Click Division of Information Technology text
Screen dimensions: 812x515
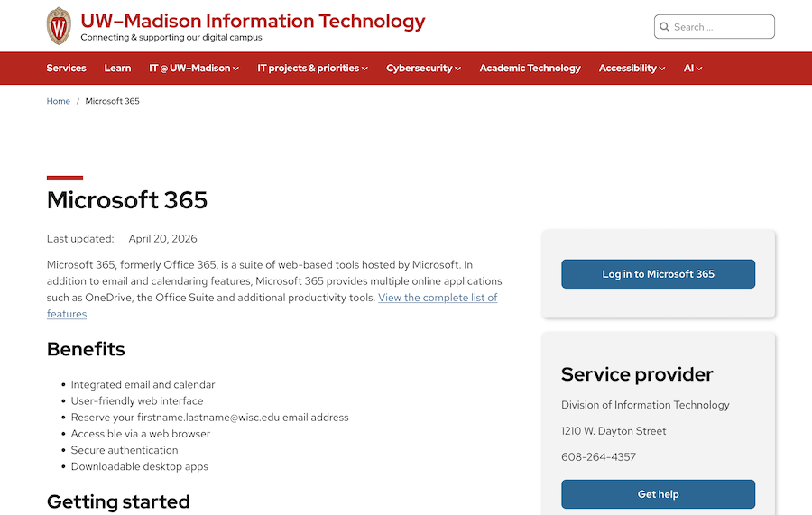(x=645, y=405)
